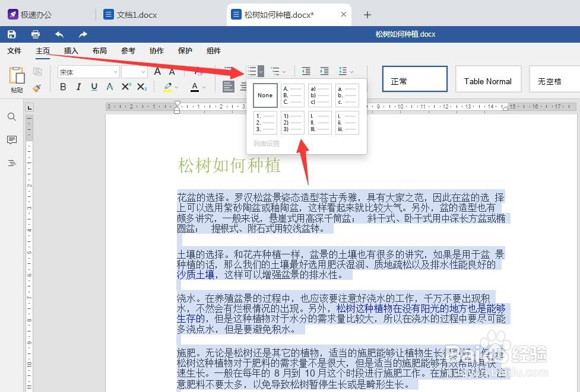Toggle Subscript formatting
This screenshot has width=580, height=392.
pyautogui.click(x=142, y=87)
